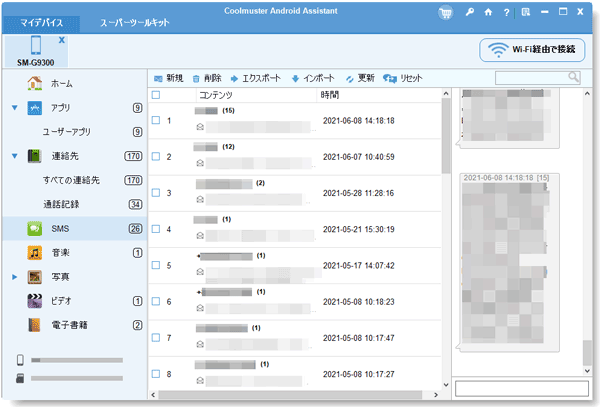
Task: Click the SD card storage usage bar
Action: (77, 378)
